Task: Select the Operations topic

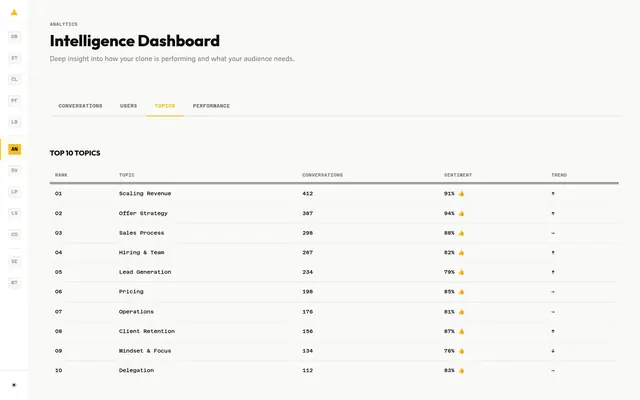Action: point(136,312)
